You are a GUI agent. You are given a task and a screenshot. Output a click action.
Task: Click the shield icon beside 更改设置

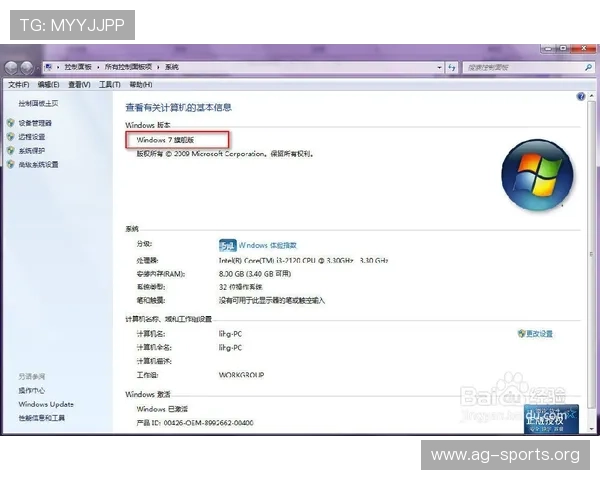521,333
